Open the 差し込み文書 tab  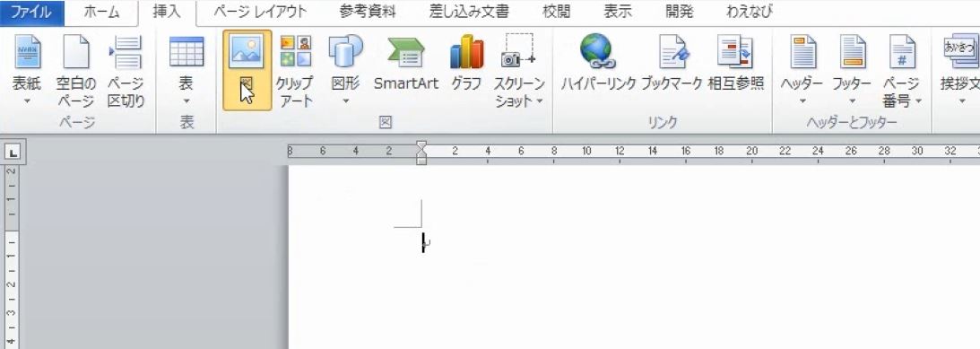coord(469,12)
